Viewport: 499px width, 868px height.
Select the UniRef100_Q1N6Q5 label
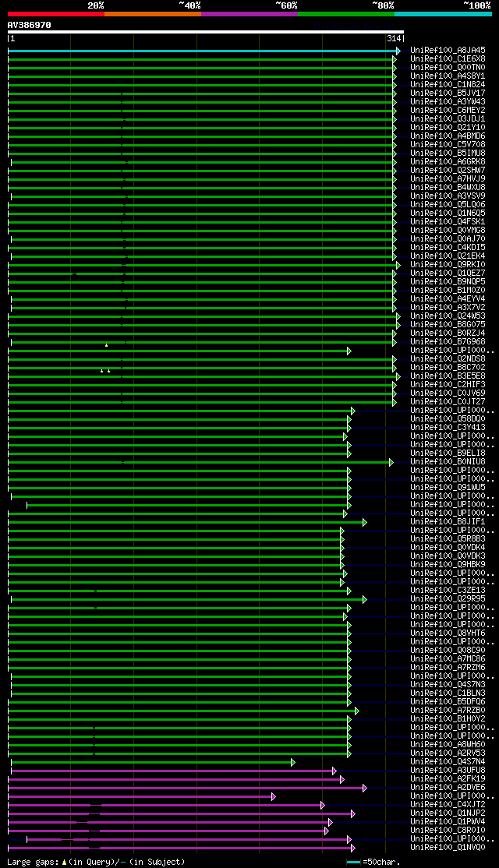coord(448,213)
